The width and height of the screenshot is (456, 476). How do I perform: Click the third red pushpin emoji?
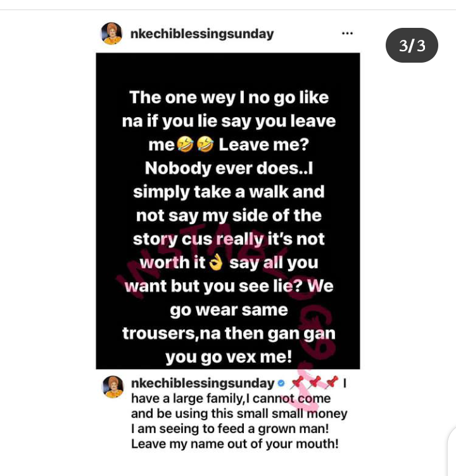pos(331,382)
